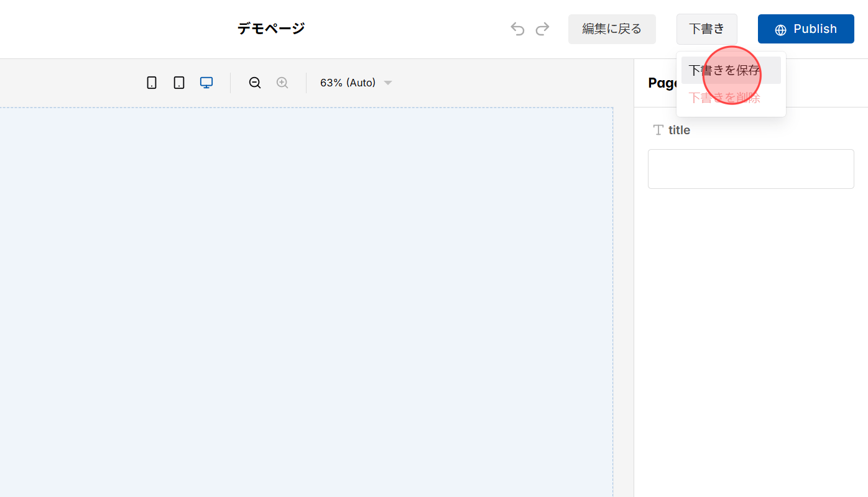Switch to tablet preview mode
Screen dimensions: 868x497
click(x=178, y=82)
